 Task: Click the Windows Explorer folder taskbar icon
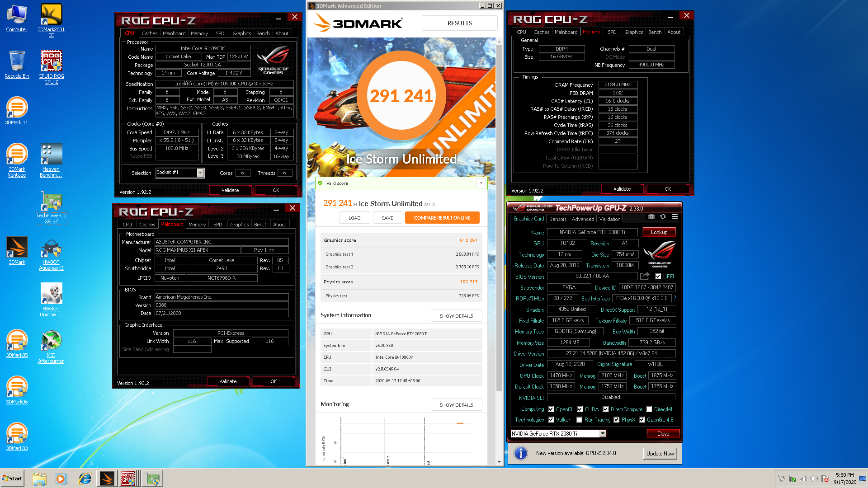(x=39, y=479)
